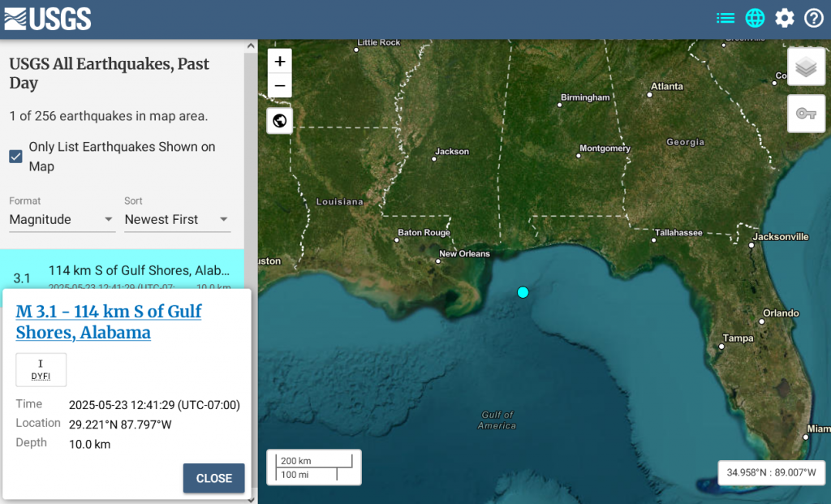Click the sidebar scroll up arrow
The height and width of the screenshot is (504, 831).
pos(251,46)
